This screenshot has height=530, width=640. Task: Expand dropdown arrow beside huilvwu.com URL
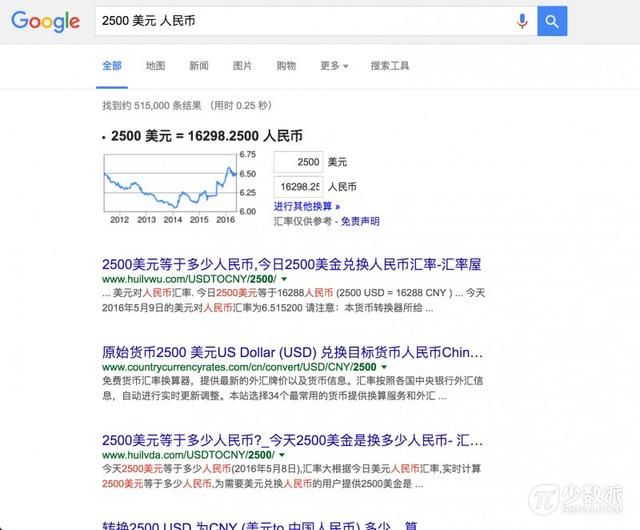click(x=284, y=279)
